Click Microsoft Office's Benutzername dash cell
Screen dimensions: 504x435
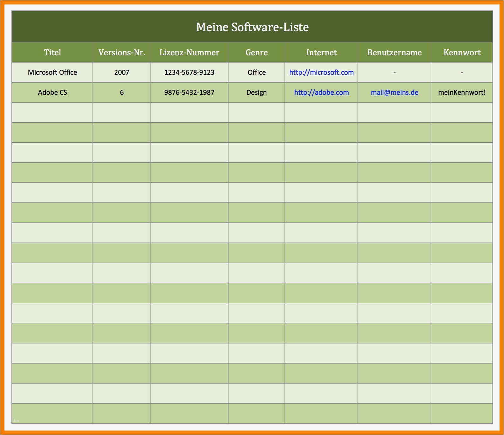point(394,72)
